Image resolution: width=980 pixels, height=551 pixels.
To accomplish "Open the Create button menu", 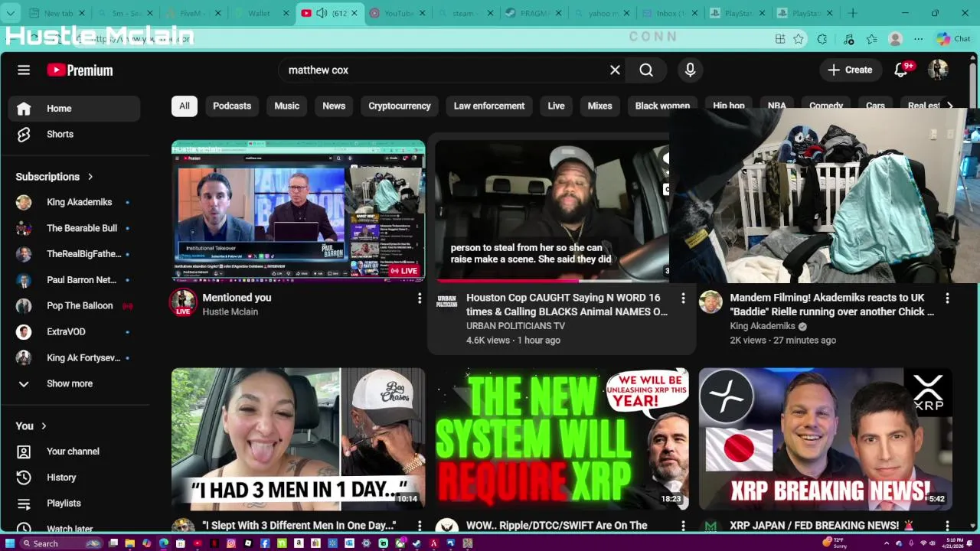I will click(850, 70).
